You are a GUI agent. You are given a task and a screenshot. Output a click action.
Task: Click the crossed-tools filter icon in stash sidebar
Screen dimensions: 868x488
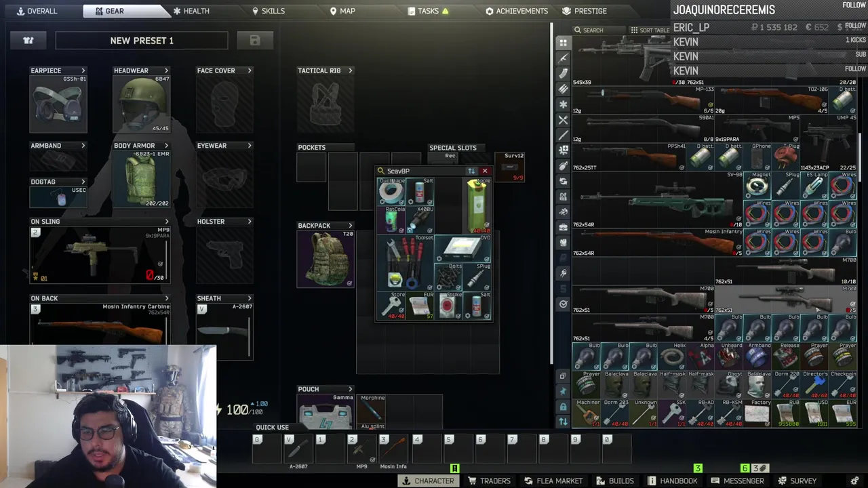point(563,119)
